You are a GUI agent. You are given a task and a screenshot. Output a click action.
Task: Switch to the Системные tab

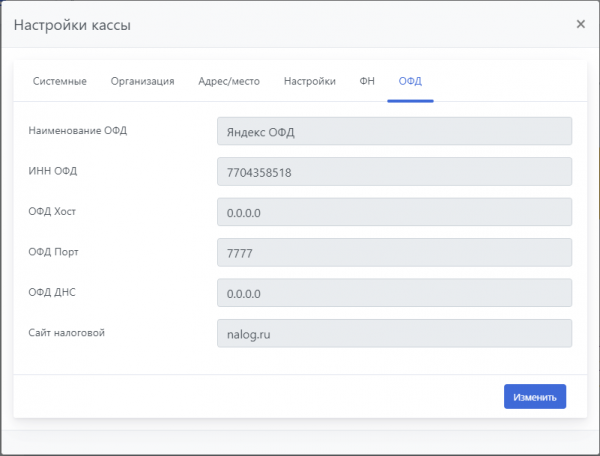click(x=60, y=81)
